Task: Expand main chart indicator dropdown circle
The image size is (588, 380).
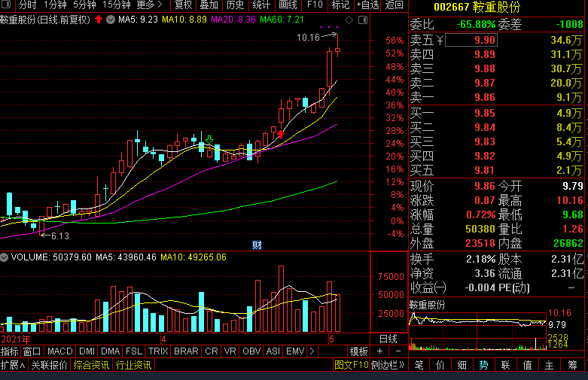Action: (x=111, y=20)
